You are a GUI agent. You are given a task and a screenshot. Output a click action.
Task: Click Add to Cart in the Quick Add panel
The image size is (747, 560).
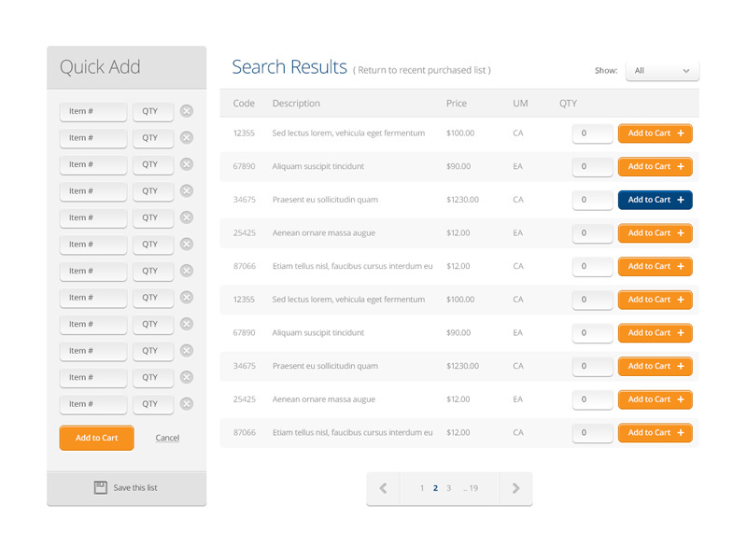96,438
